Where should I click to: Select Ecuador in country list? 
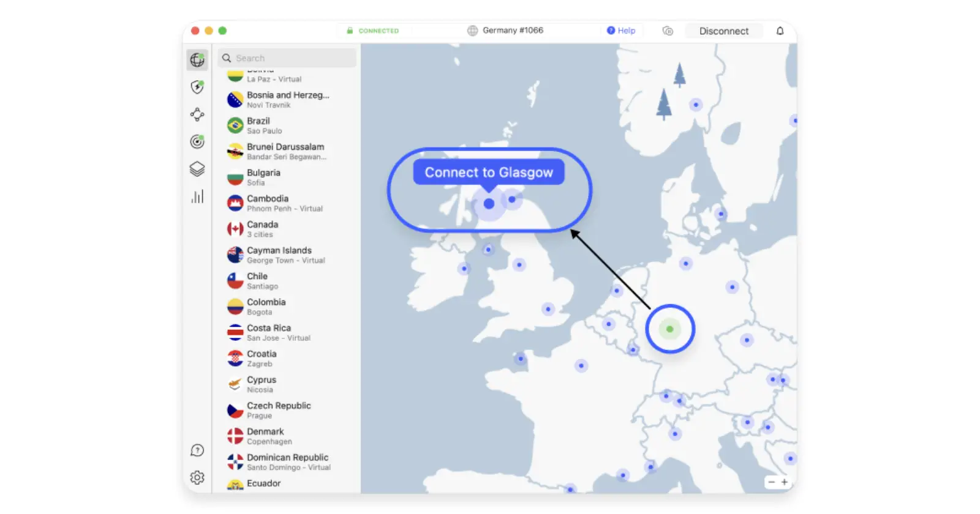(287, 484)
